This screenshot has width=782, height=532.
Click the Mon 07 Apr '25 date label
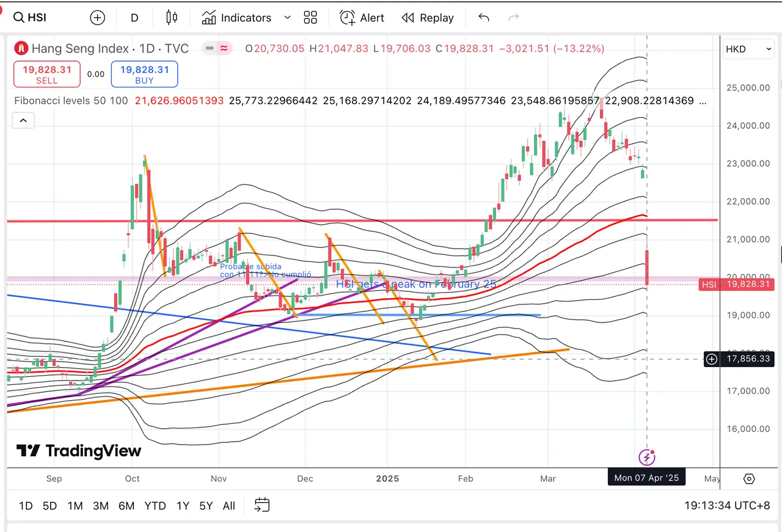pyautogui.click(x=647, y=478)
